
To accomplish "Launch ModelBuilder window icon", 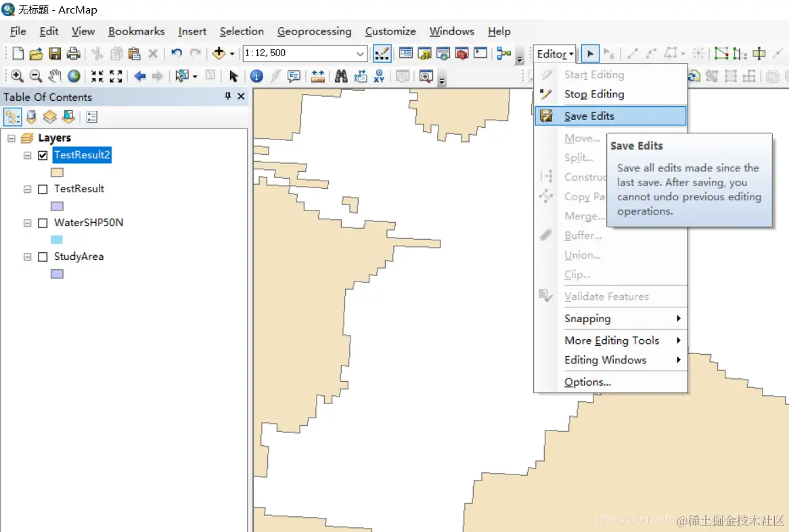I will 503,53.
